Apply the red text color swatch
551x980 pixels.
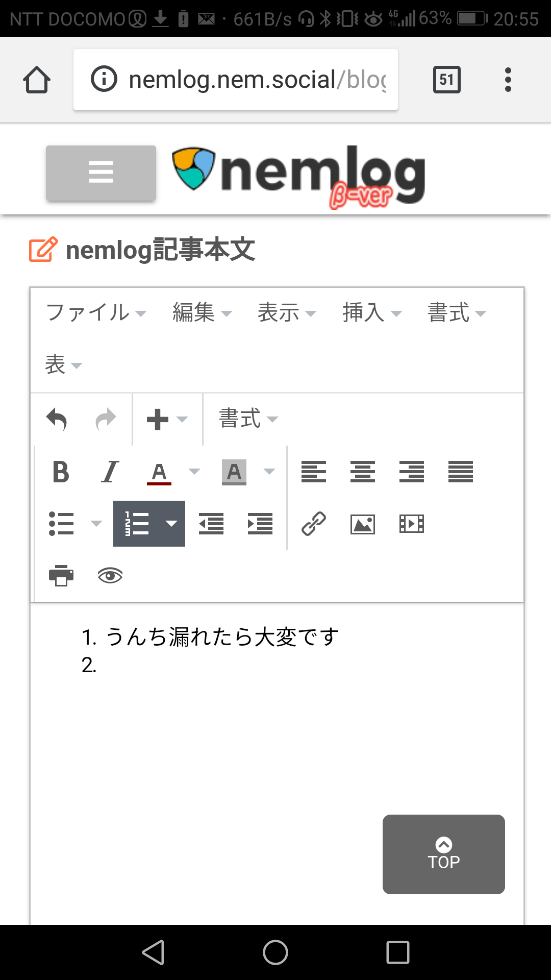(x=159, y=472)
